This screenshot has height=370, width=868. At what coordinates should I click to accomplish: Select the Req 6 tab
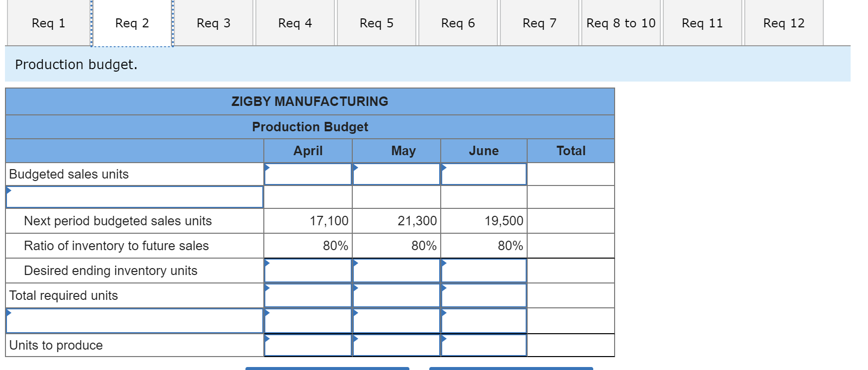pos(458,23)
